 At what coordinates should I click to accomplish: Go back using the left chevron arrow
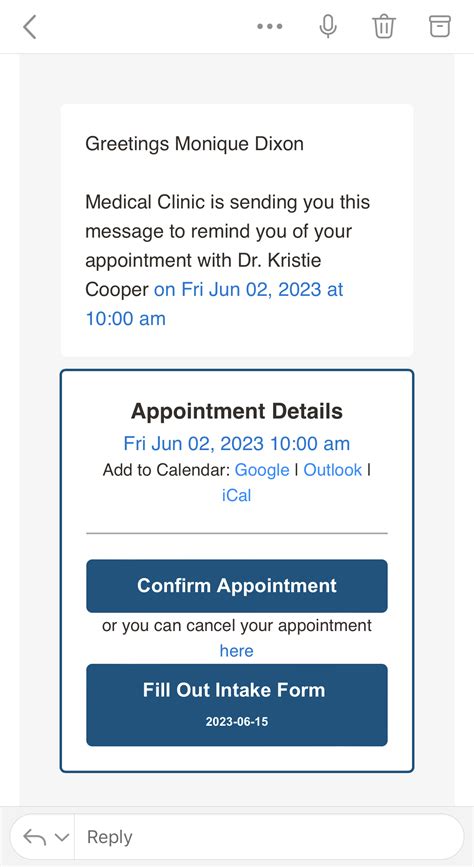click(29, 27)
